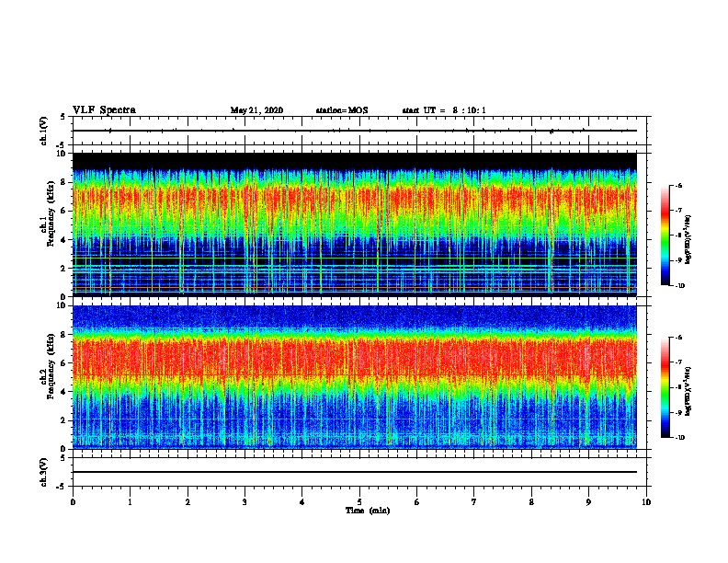Click time axis tick label "7"
The image size is (728, 563).
(x=474, y=502)
